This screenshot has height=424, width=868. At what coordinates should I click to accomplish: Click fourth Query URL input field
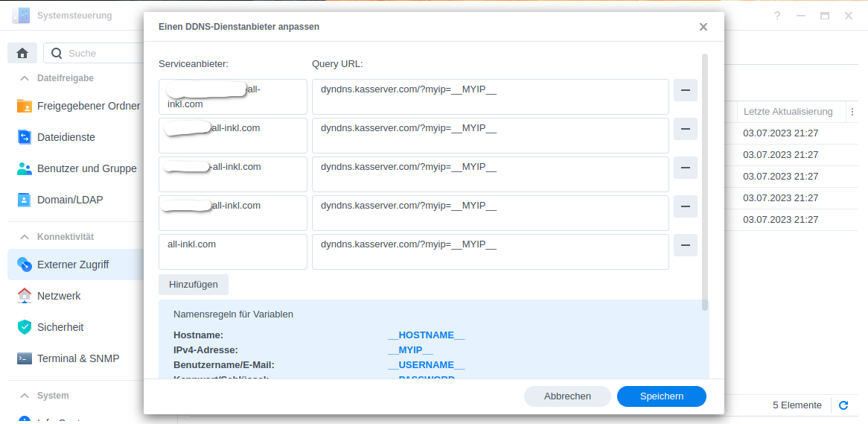(490, 213)
